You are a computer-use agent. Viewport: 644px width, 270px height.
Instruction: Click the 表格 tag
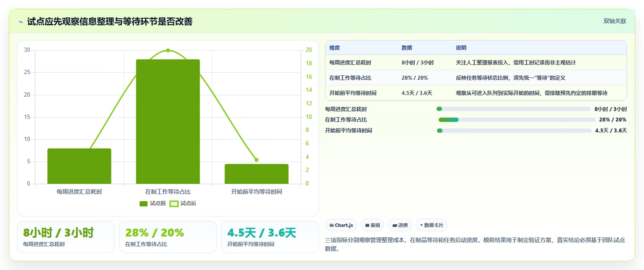tap(372, 225)
